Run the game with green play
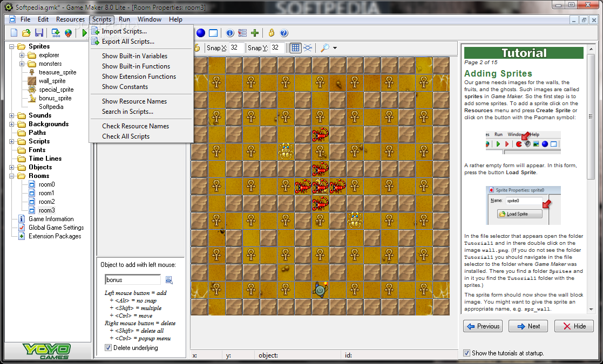The height and width of the screenshot is (364, 603). coord(84,33)
